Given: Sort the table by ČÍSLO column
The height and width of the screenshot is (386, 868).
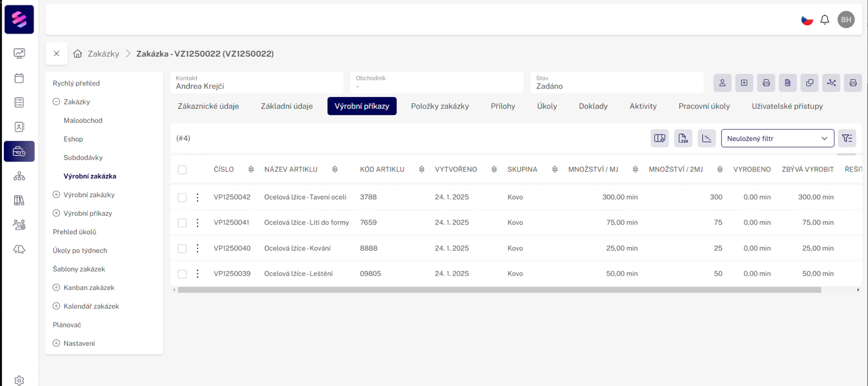Looking at the screenshot, I should [x=251, y=170].
